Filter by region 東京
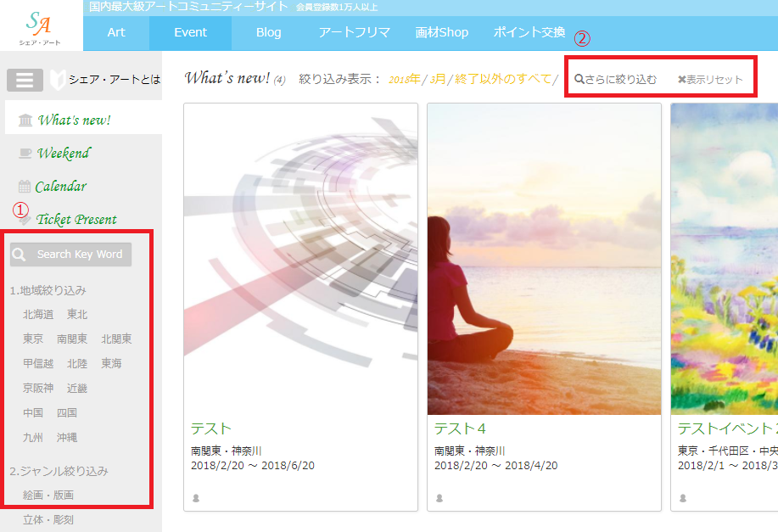778x532 pixels. (x=33, y=339)
